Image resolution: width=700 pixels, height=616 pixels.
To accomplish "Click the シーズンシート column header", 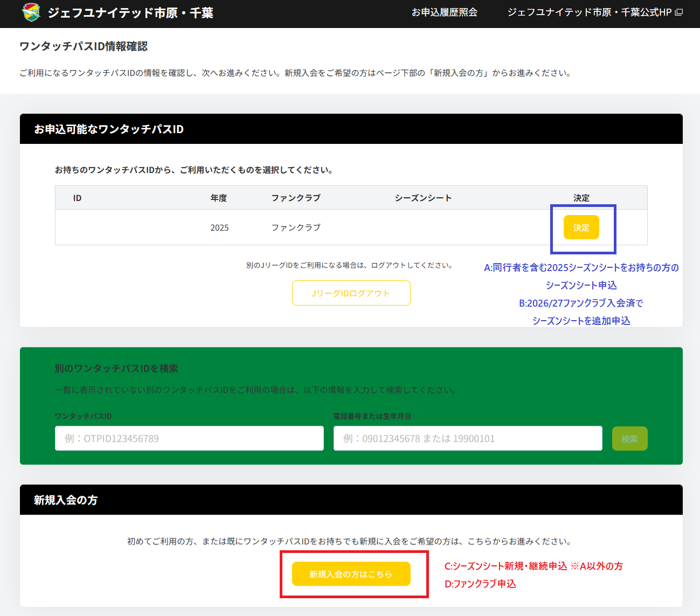I will [423, 198].
